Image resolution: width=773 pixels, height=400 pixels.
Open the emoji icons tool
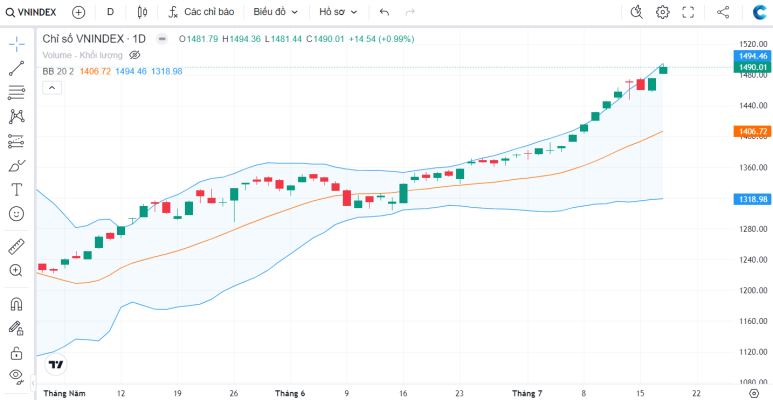click(17, 214)
